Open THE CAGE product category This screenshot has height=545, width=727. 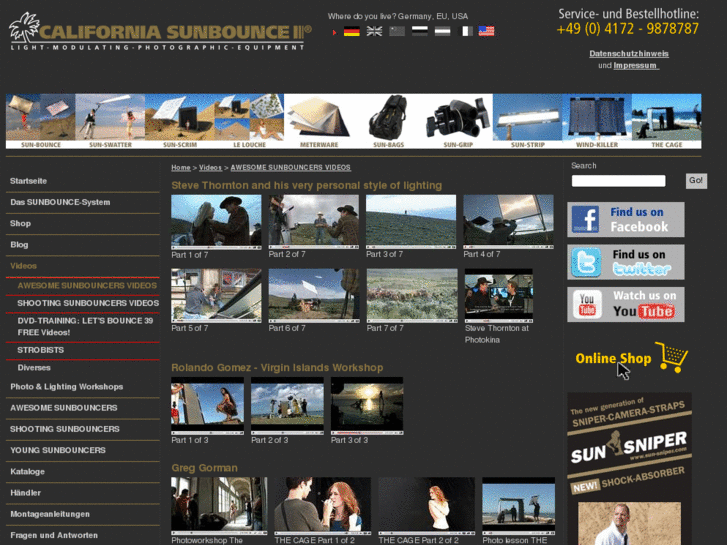(x=666, y=121)
